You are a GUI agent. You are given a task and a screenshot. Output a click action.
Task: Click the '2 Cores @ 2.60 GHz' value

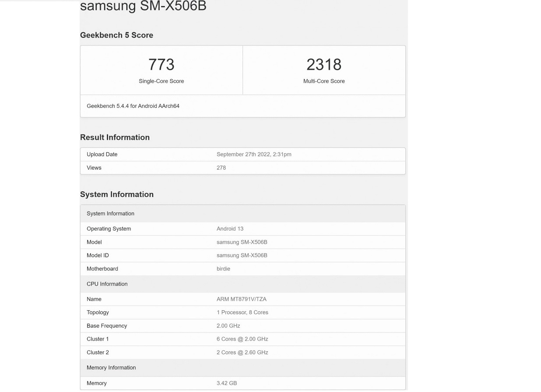click(x=242, y=352)
